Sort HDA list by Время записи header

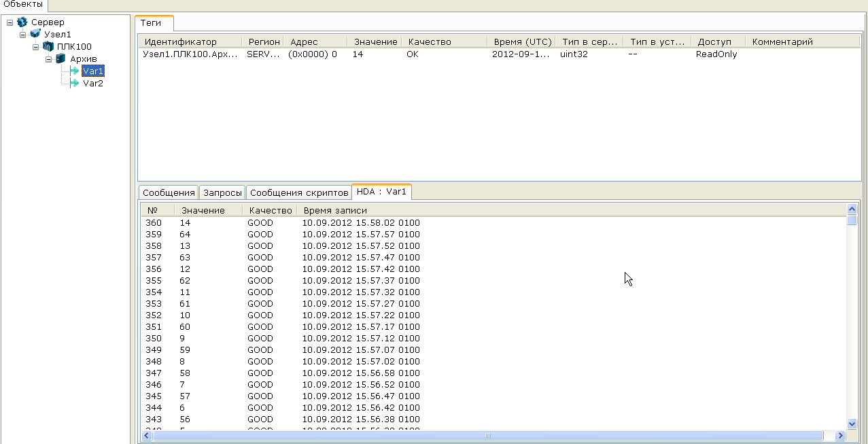[x=335, y=211]
